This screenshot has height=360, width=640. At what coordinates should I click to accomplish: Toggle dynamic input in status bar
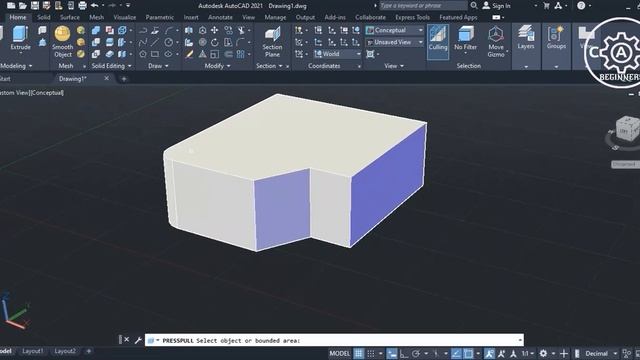tap(391, 353)
